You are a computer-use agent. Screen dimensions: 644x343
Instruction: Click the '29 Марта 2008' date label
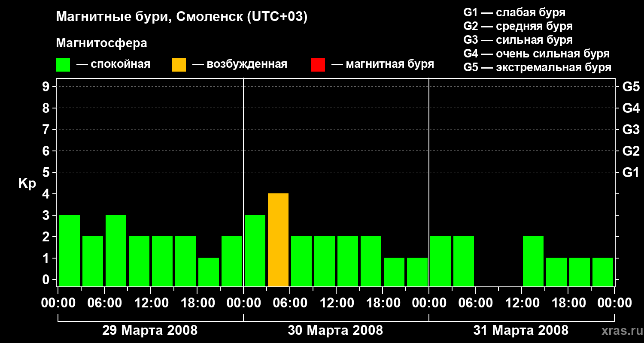150,331
